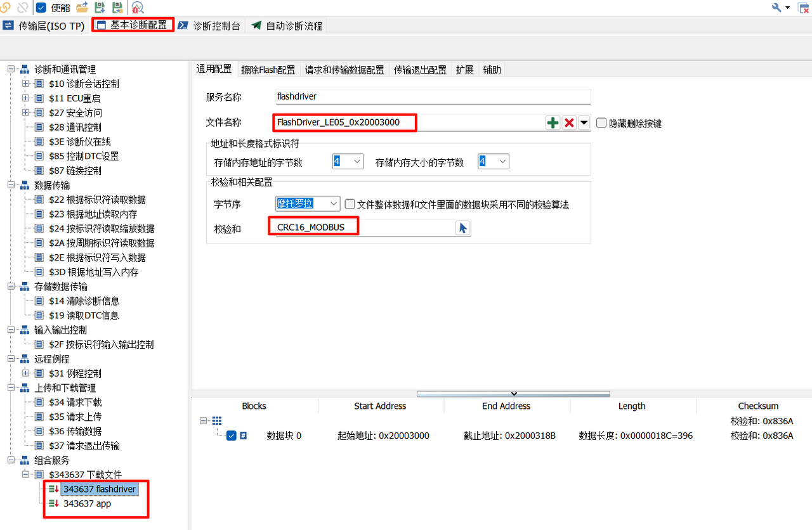Expand the $27 安全访问 node
The width and height of the screenshot is (812, 530).
pos(25,113)
